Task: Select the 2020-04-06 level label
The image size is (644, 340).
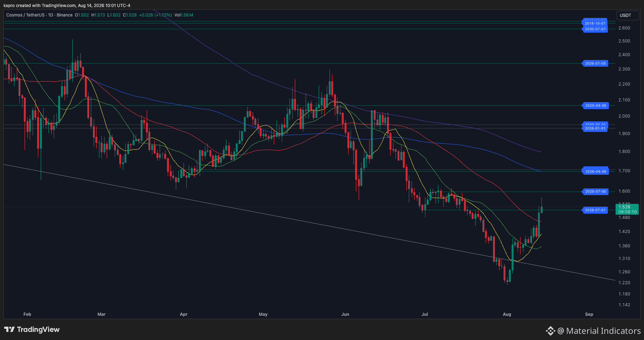Action: pos(595,105)
